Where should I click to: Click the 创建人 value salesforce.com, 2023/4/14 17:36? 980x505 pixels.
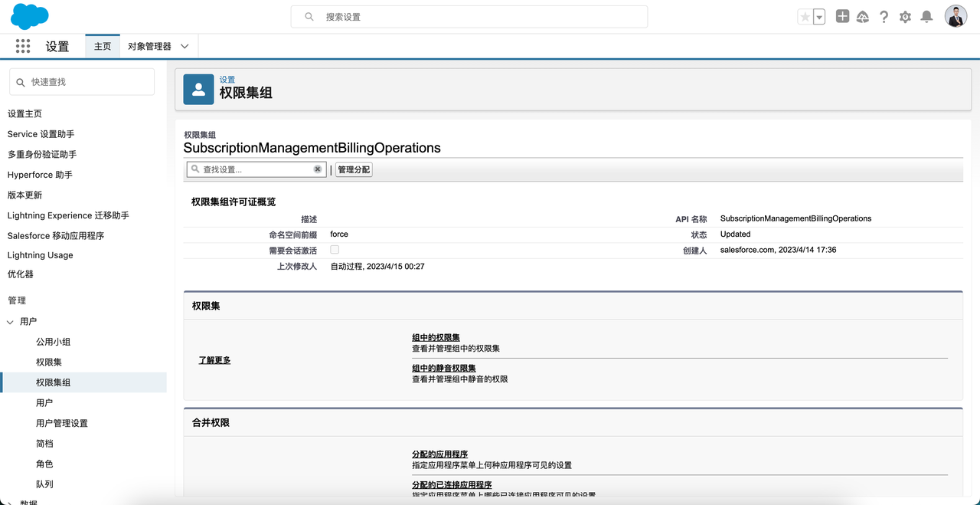(x=778, y=250)
